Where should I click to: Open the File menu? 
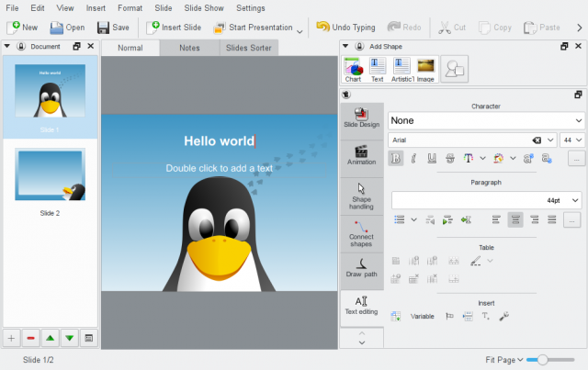[12, 8]
